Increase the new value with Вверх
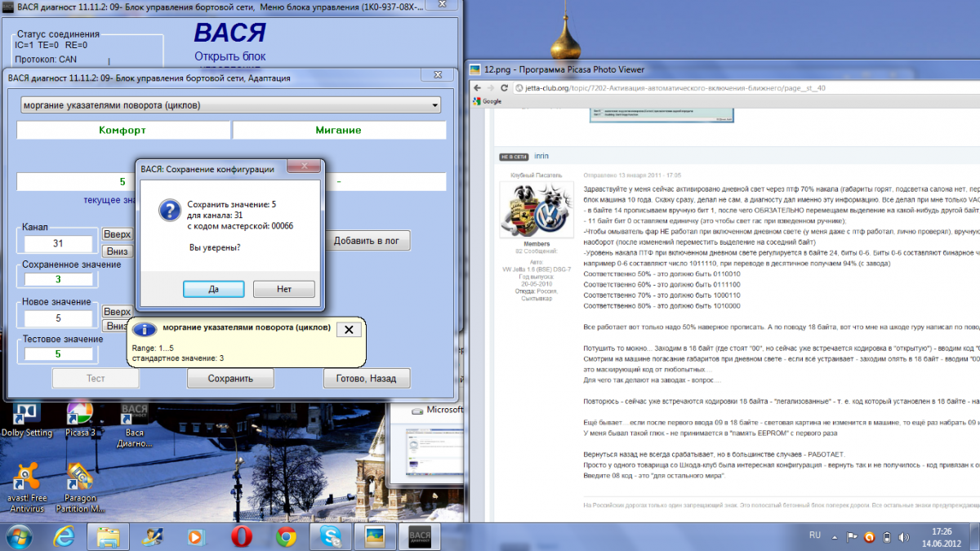Image resolution: width=980 pixels, height=551 pixels. (x=117, y=312)
